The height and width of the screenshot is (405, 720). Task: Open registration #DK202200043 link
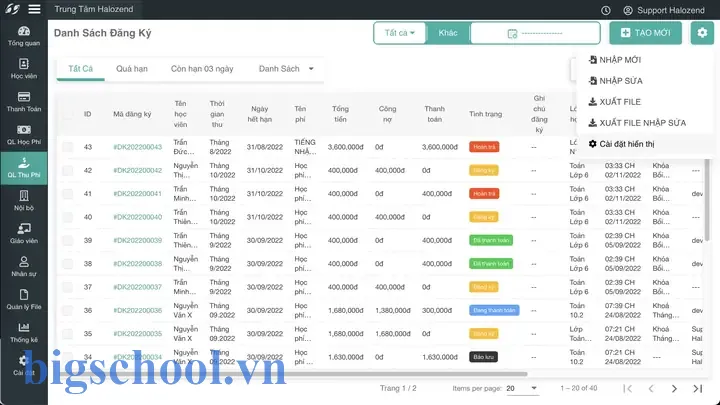pyautogui.click(x=138, y=147)
